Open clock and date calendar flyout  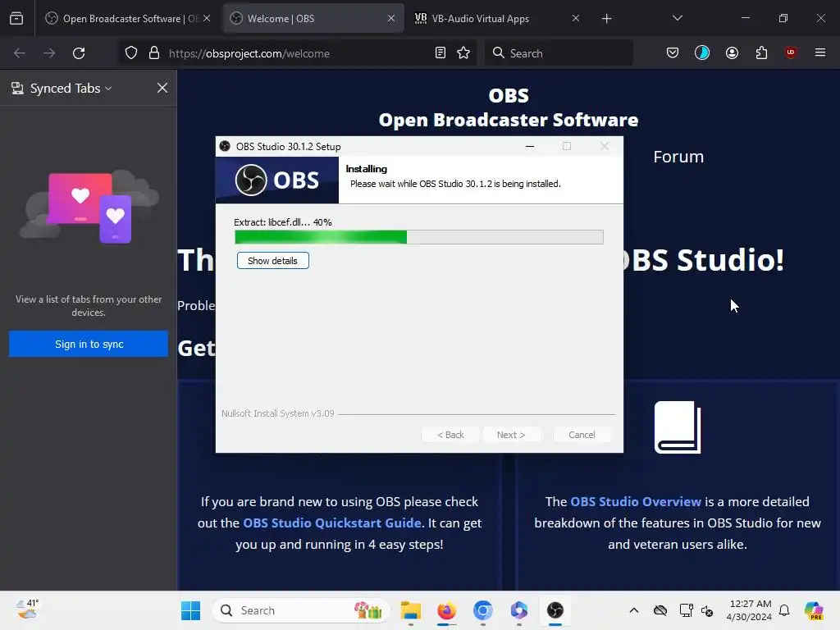coord(750,610)
